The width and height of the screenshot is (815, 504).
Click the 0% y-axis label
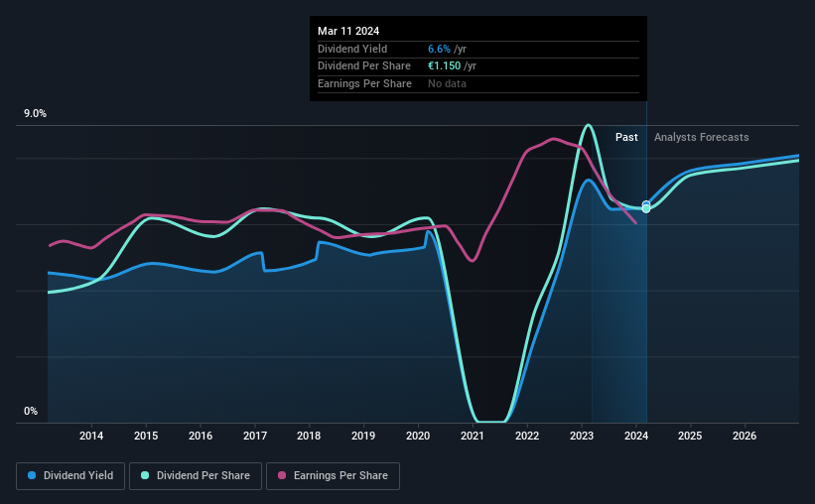31,411
